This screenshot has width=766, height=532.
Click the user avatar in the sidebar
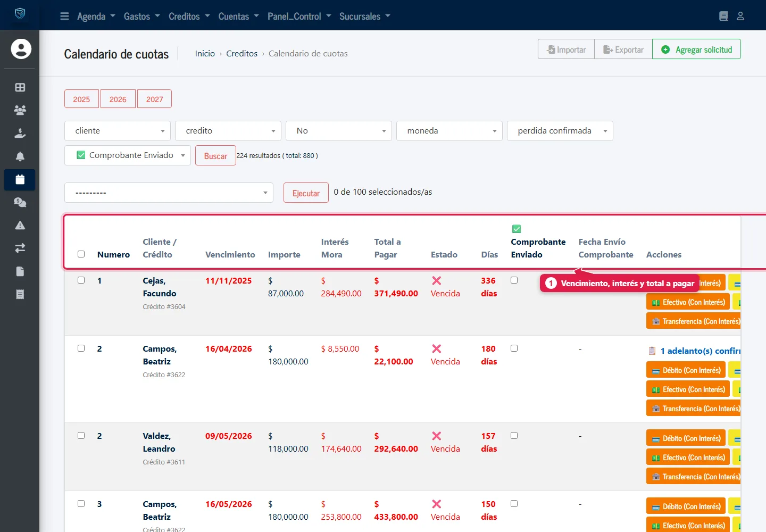click(21, 49)
